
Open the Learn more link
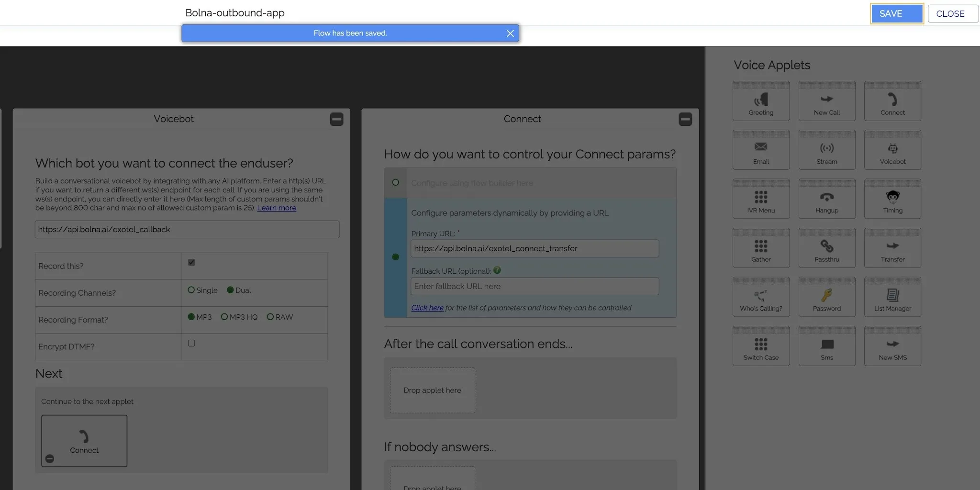(277, 208)
